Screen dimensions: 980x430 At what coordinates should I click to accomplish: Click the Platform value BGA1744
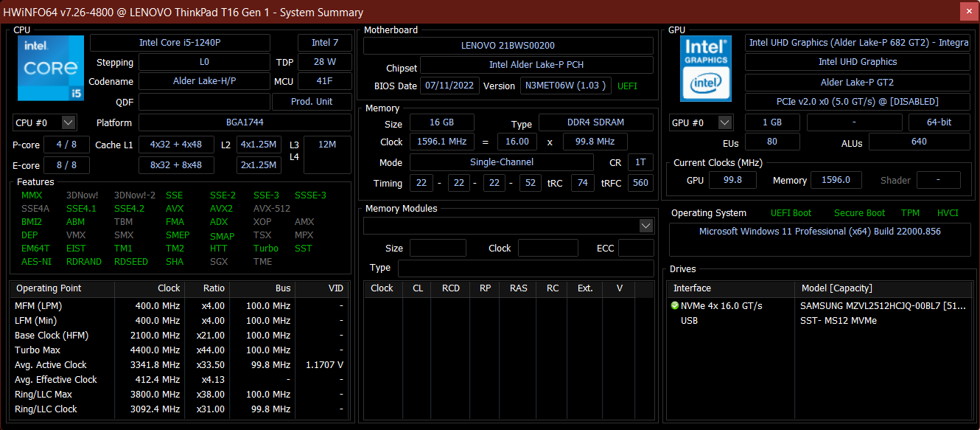[245, 122]
